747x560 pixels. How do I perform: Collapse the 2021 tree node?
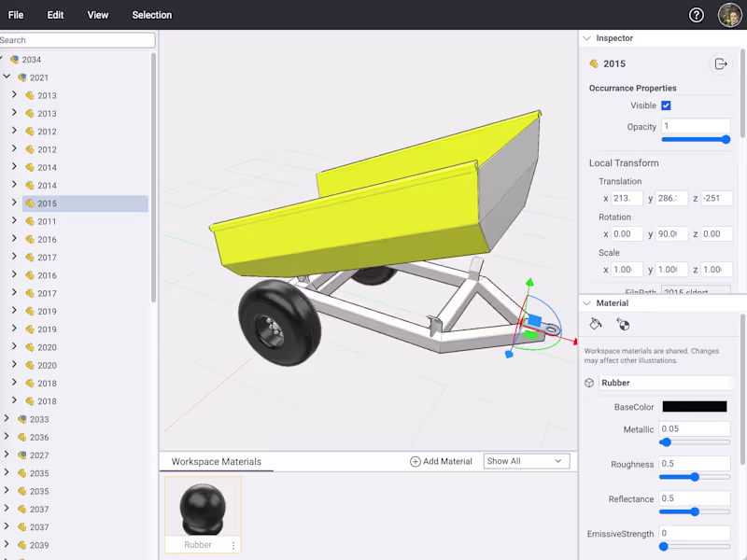pos(7,77)
